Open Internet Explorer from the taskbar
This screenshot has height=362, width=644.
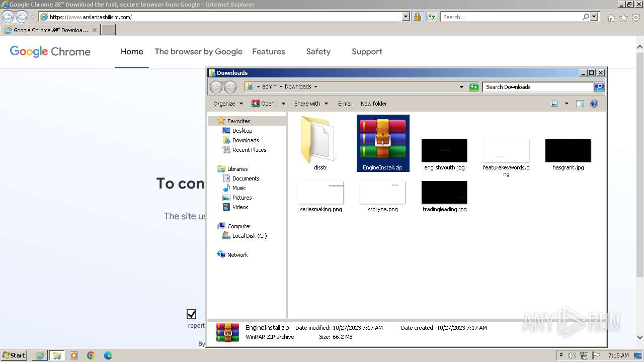click(x=40, y=355)
